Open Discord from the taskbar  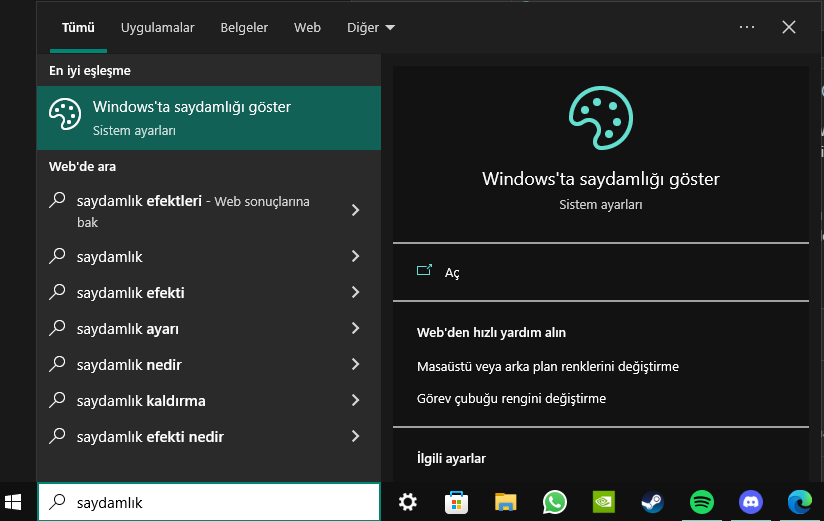click(x=750, y=502)
